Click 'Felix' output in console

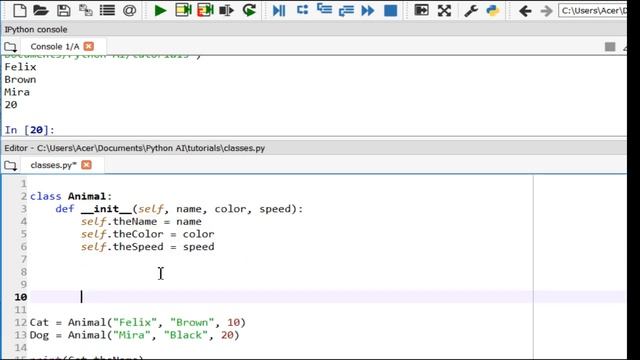20,67
